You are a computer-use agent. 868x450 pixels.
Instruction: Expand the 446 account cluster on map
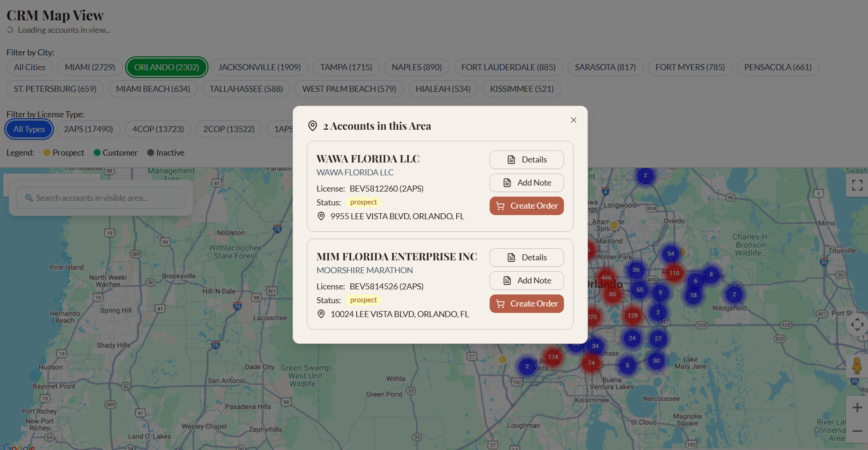[x=606, y=278]
